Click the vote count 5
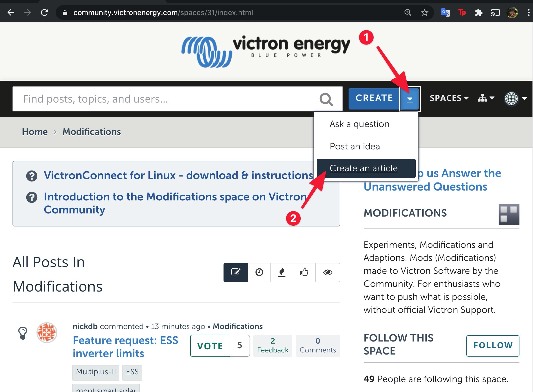 (240, 346)
